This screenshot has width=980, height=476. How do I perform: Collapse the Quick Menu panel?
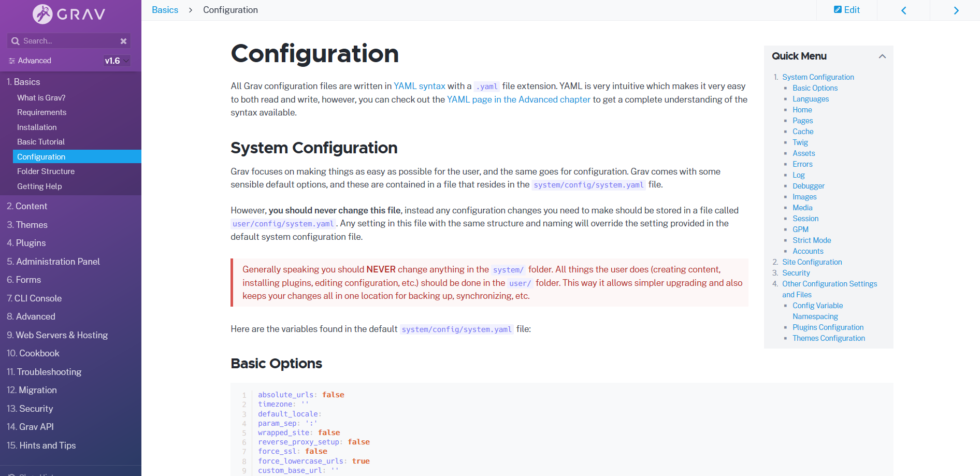pos(882,56)
